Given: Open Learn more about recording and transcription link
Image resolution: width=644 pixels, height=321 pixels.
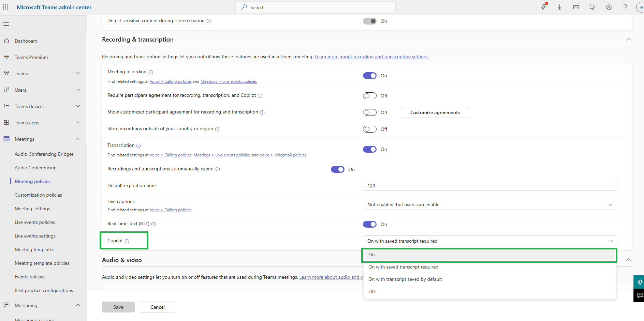Looking at the screenshot, I should coord(371,57).
